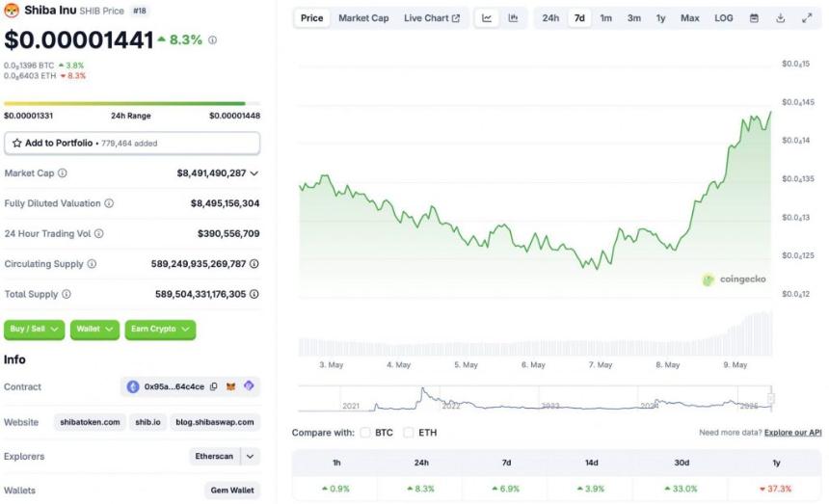829x504 pixels.
Task: Download the chart data
Action: (780, 18)
